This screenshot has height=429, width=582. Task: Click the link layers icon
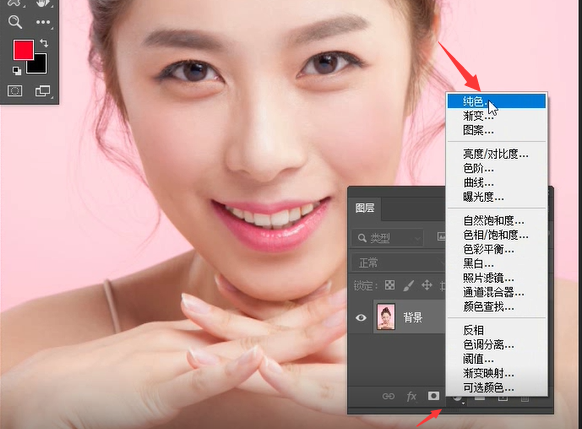(388, 396)
